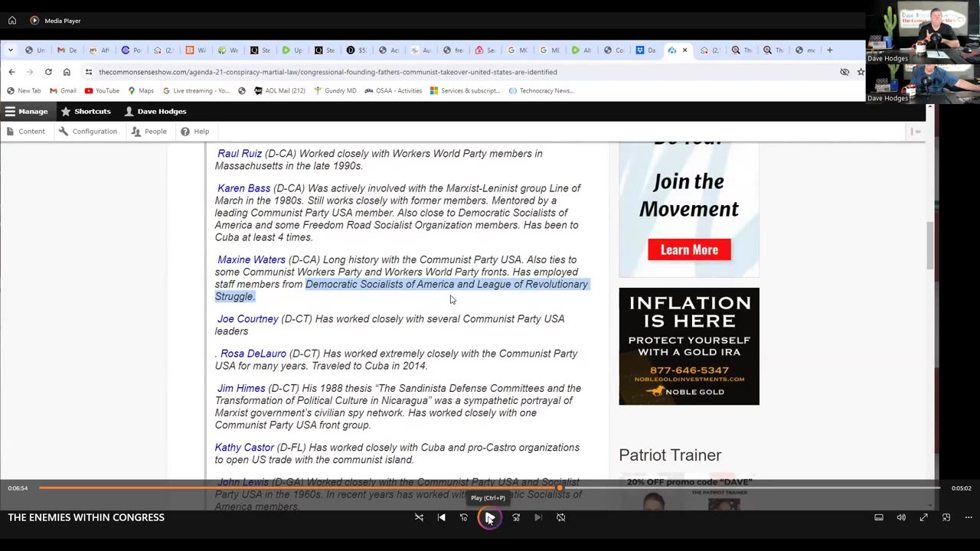The width and height of the screenshot is (980, 551).
Task: Go to next track in Media Player
Action: click(538, 518)
